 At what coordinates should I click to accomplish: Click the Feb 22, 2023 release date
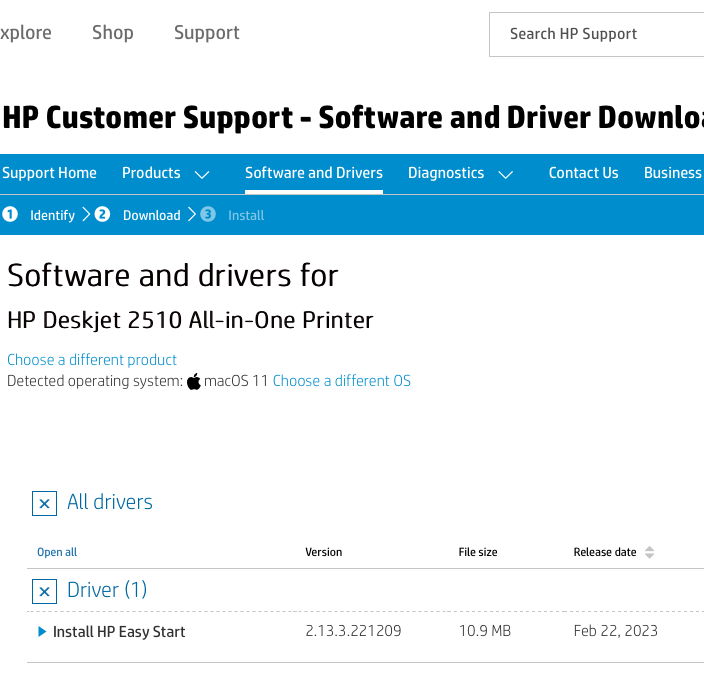pos(616,631)
